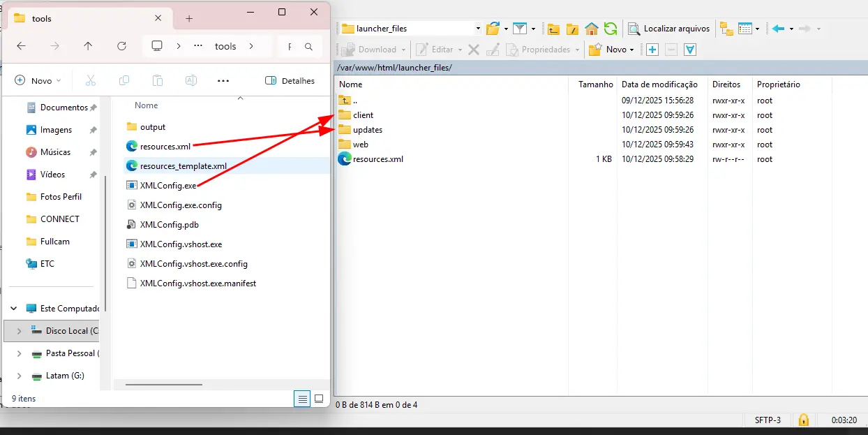Open the file filter funnel icon

point(519,29)
